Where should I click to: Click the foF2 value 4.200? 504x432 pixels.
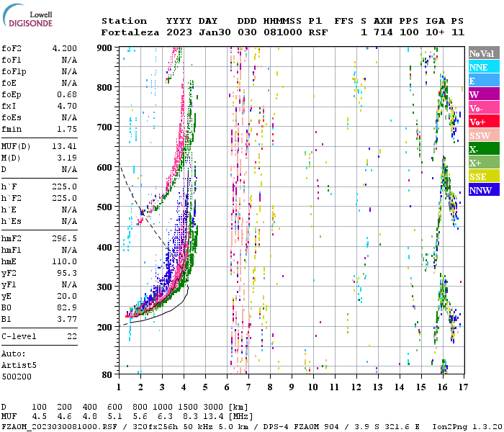(65, 48)
